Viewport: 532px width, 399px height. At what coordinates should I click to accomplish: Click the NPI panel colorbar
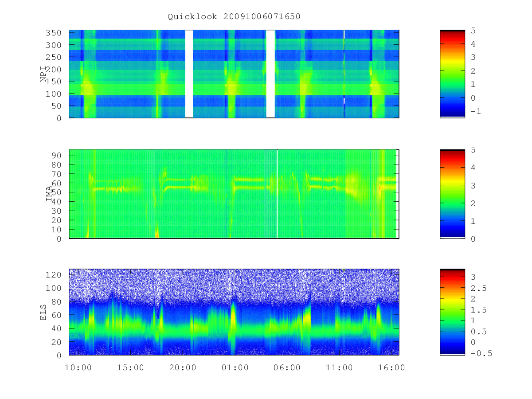(452, 74)
